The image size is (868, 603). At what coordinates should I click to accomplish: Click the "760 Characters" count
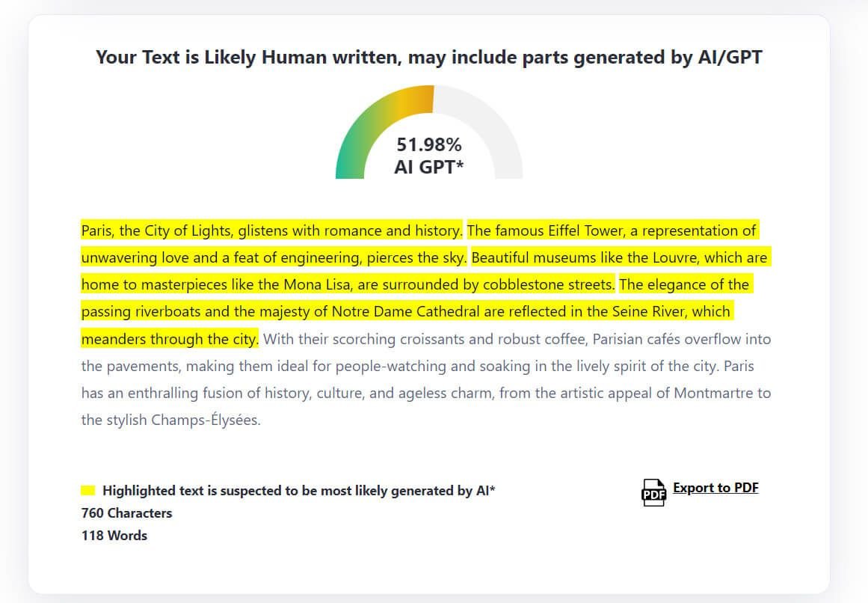click(x=126, y=513)
